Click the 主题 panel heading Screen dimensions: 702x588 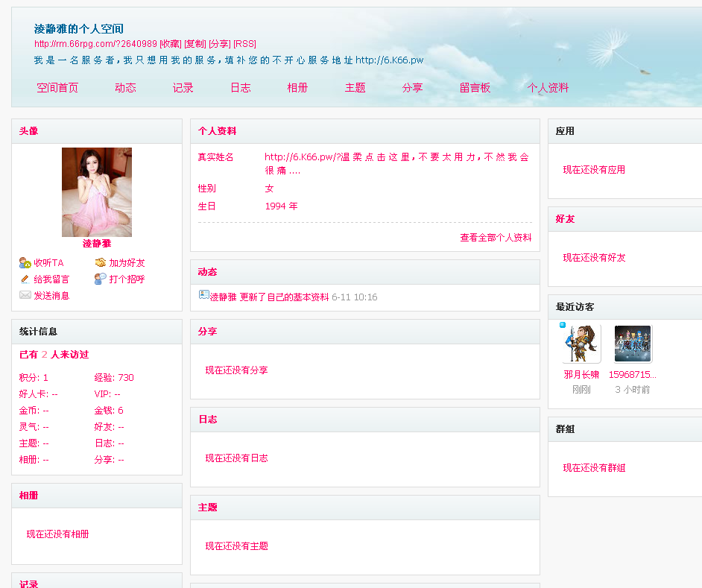[207, 508]
